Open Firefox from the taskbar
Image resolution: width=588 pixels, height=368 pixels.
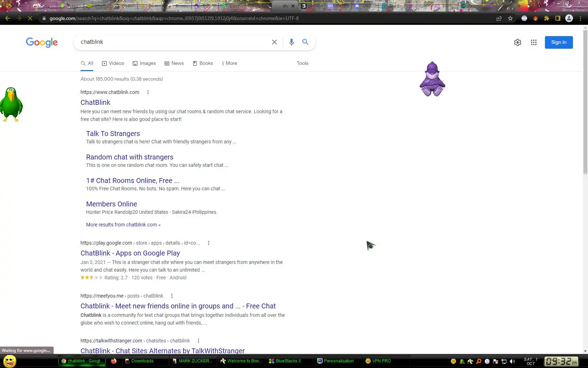(x=114, y=361)
